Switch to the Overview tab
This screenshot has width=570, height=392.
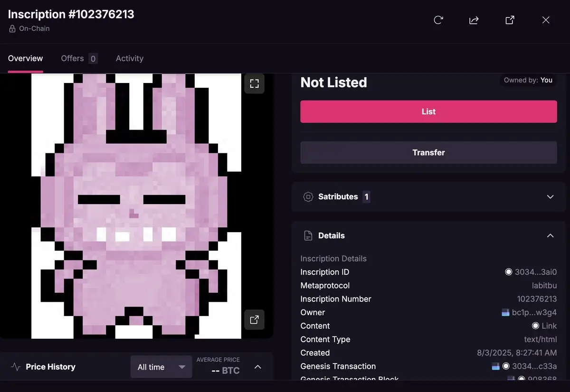26,58
